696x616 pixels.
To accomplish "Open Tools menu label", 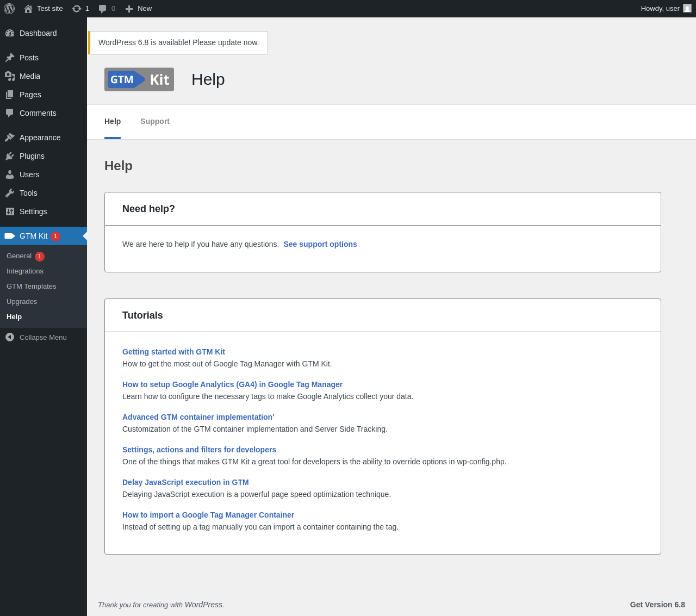I will (x=28, y=193).
